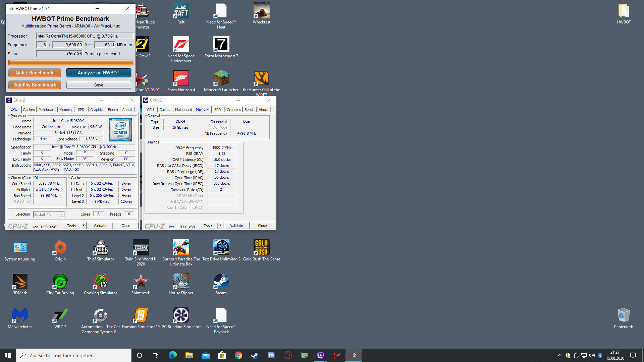Viewport: 644px width, 362px height.
Task: Launch the House Flipper shortcut
Action: coord(181,284)
